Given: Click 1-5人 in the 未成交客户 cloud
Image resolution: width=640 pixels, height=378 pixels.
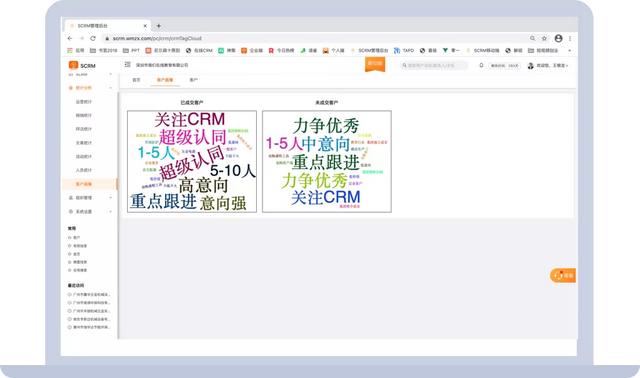Looking at the screenshot, I should coord(284,144).
